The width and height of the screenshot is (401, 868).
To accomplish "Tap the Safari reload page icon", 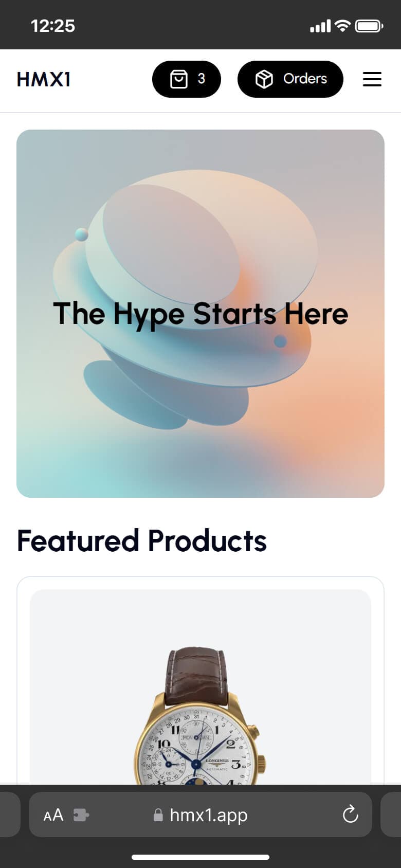I will click(x=350, y=814).
